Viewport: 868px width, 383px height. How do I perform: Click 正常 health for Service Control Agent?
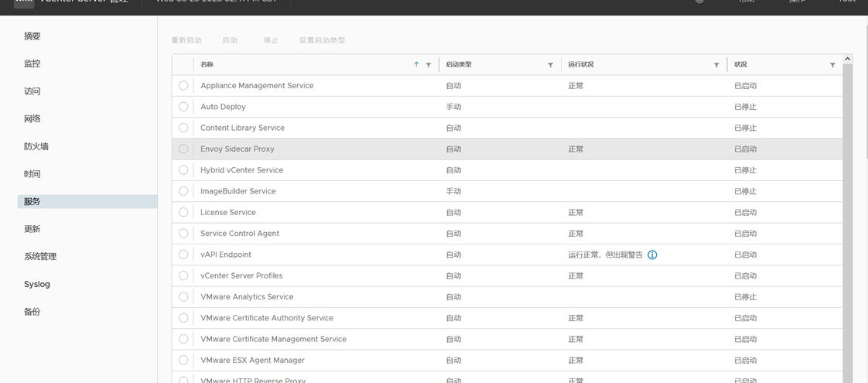(576, 234)
